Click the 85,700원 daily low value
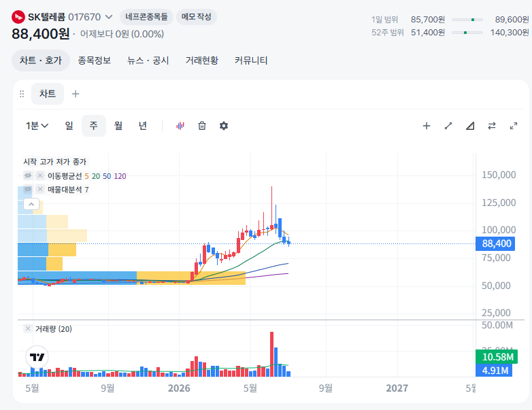 (x=428, y=20)
